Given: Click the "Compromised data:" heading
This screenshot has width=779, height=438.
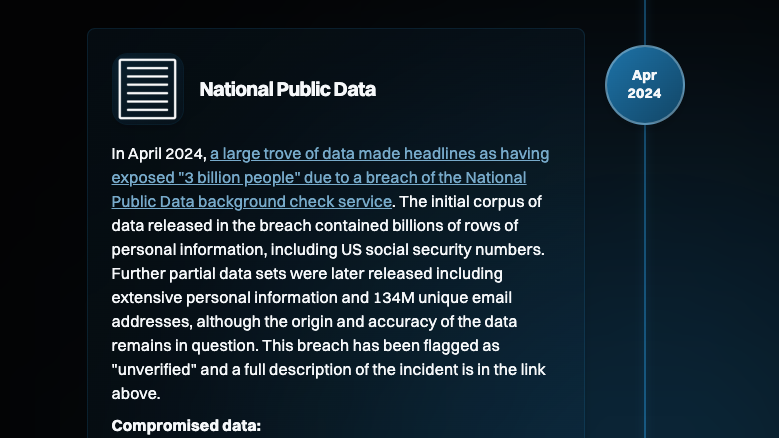Looking at the screenshot, I should [x=186, y=426].
